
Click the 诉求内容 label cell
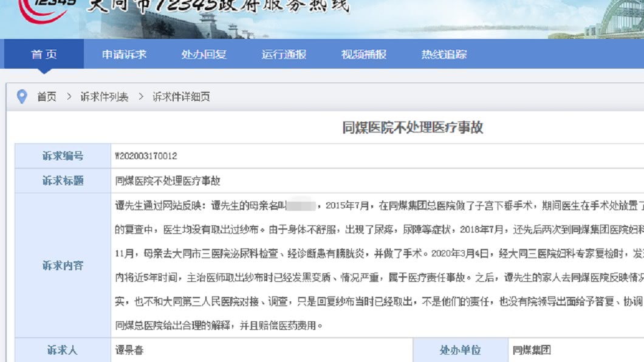click(x=63, y=265)
